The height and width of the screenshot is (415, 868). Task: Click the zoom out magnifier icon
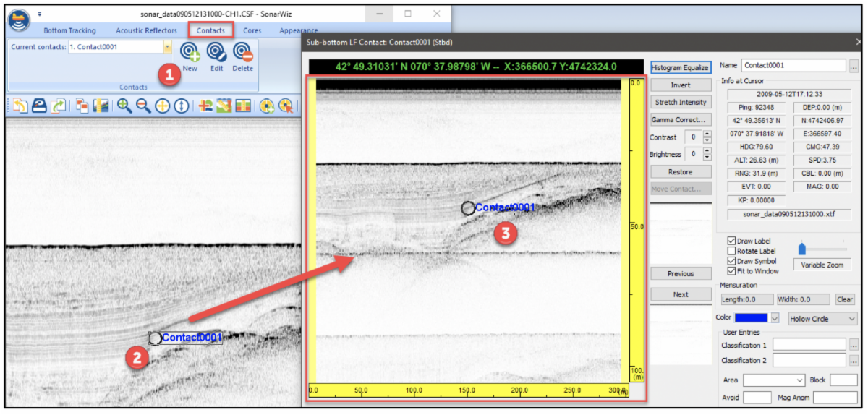(143, 106)
